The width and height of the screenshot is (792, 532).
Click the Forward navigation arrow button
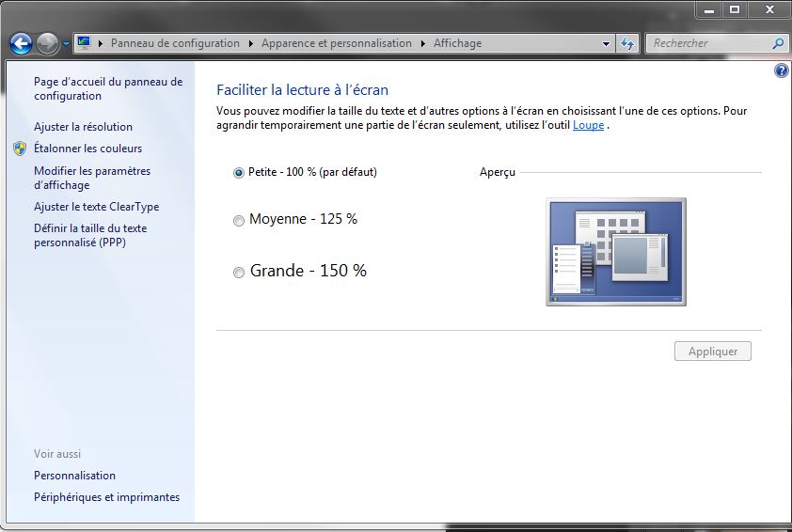tap(47, 43)
